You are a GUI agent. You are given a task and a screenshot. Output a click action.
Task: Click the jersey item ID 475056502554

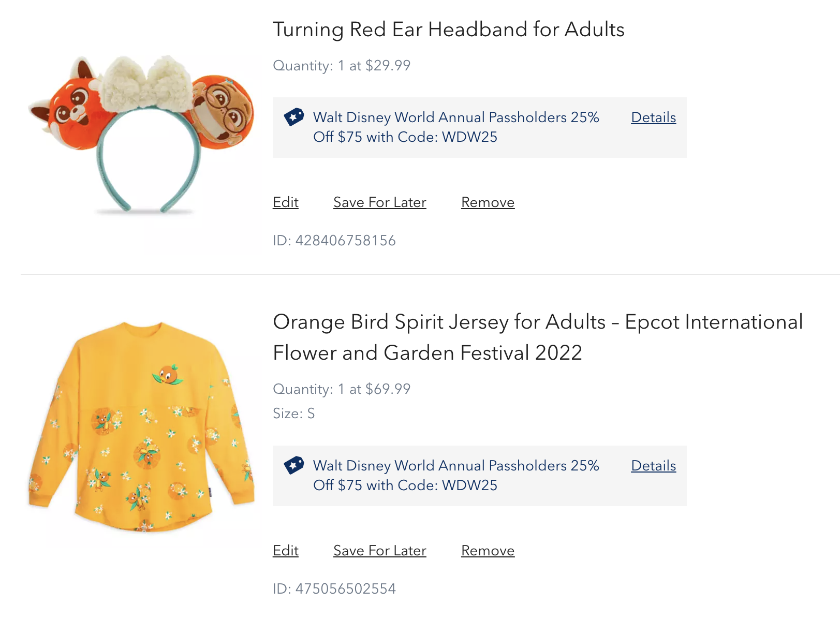click(x=334, y=589)
